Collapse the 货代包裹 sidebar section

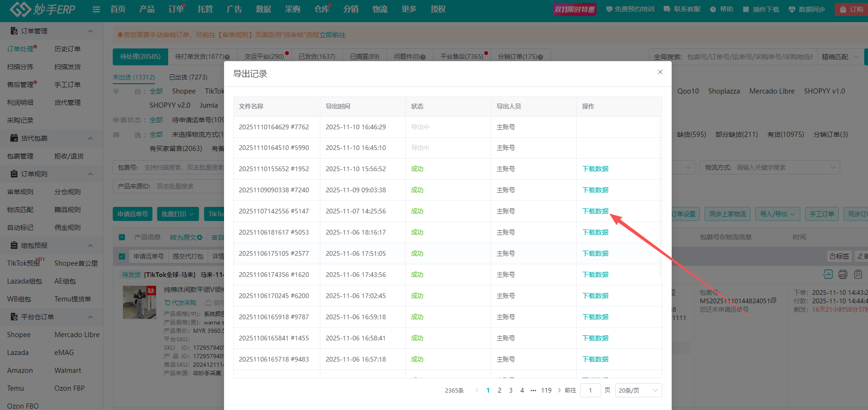click(90, 138)
